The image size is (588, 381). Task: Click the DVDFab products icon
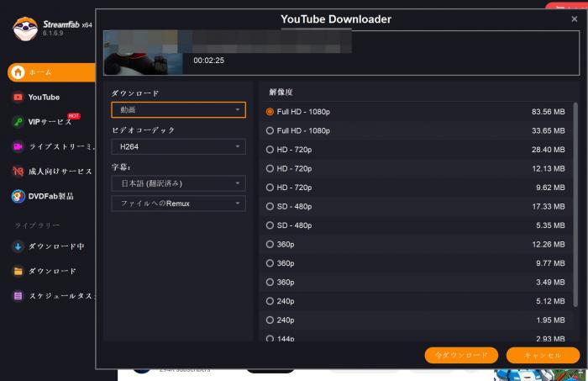tap(18, 196)
